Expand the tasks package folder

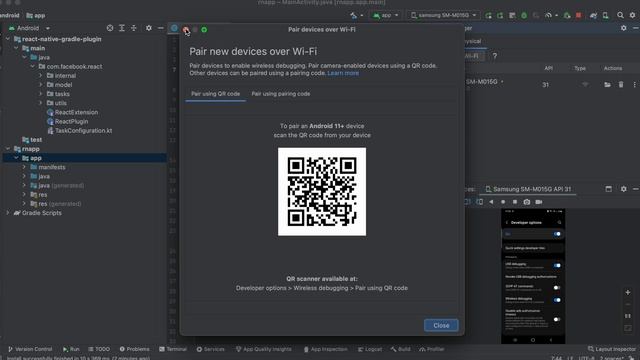[x=40, y=94]
